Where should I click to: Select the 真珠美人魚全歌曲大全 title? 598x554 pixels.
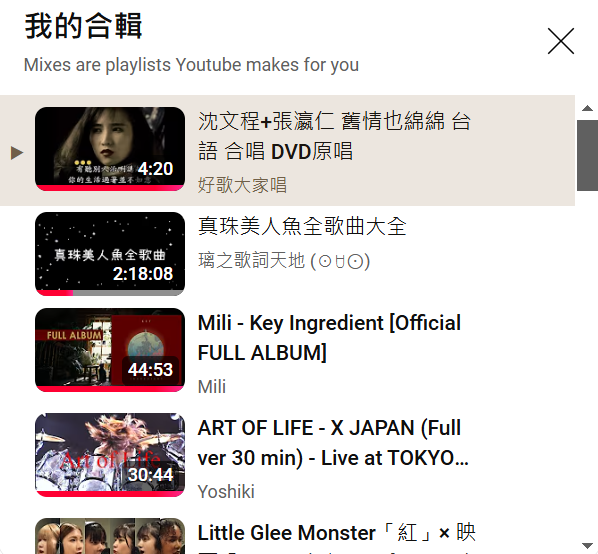(302, 226)
